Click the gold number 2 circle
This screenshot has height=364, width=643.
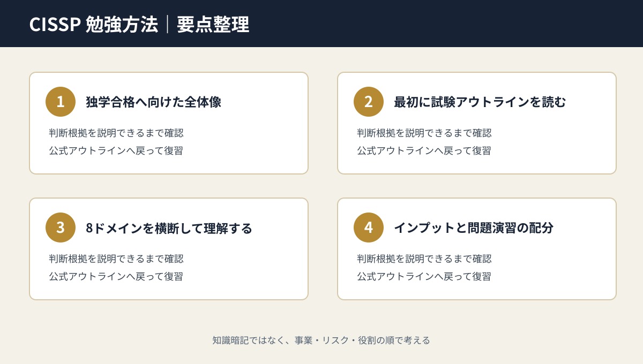pos(369,102)
